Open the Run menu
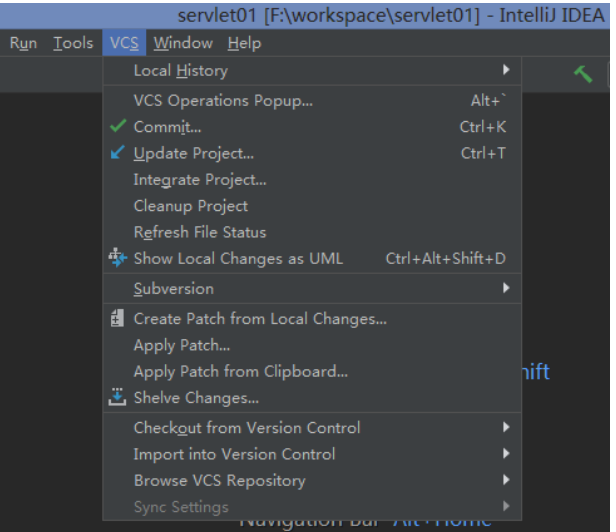 click(x=23, y=43)
